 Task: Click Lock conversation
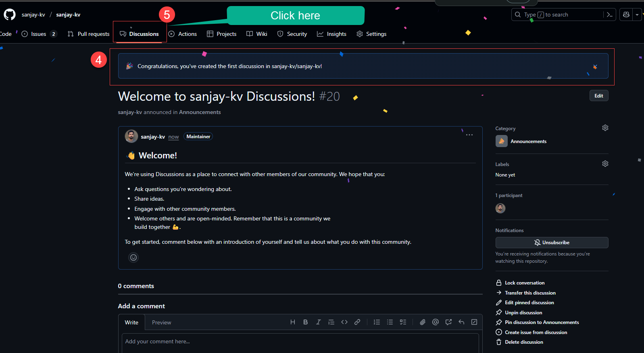tap(520, 283)
